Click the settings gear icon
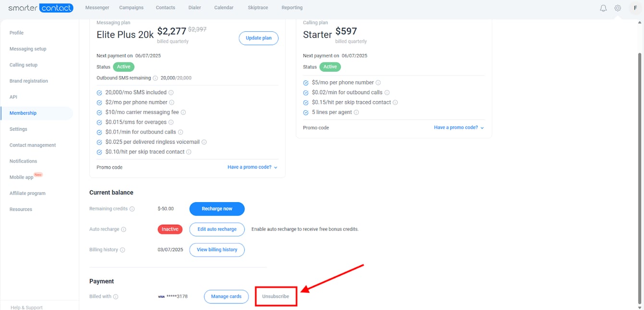Image resolution: width=644 pixels, height=310 pixels. click(x=618, y=8)
